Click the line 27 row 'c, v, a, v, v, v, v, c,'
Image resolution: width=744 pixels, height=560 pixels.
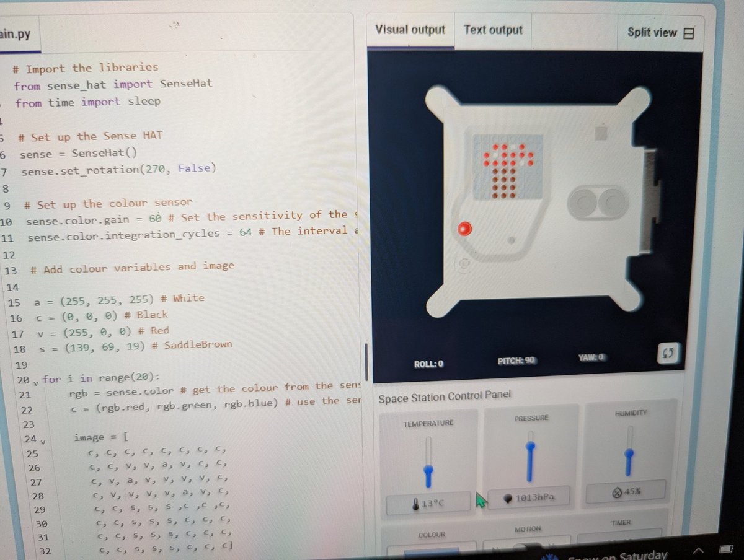(x=160, y=479)
